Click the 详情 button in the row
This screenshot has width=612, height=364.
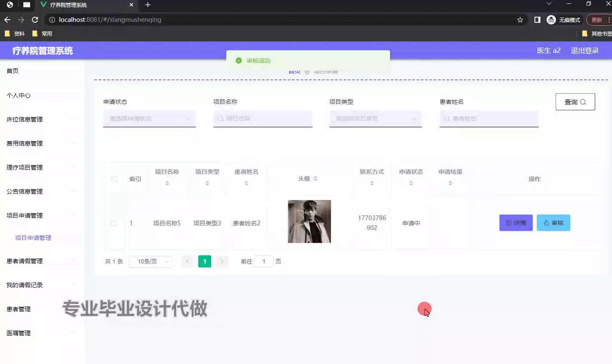click(x=516, y=223)
